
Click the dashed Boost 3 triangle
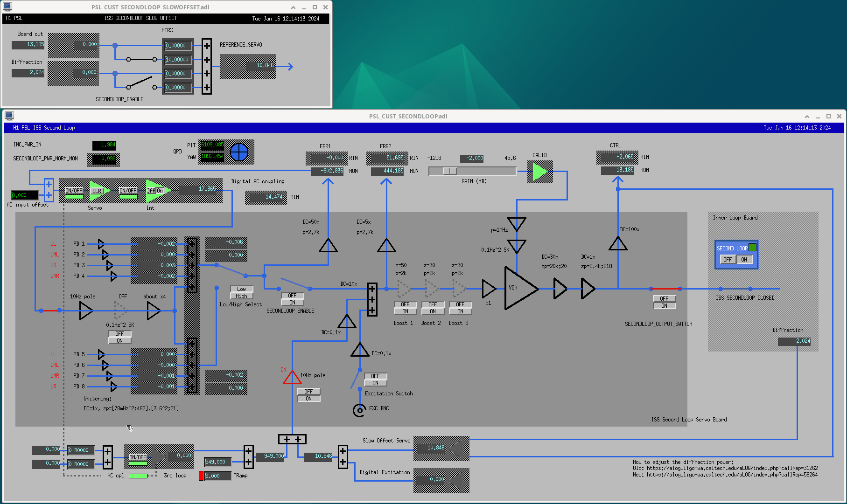point(459,289)
